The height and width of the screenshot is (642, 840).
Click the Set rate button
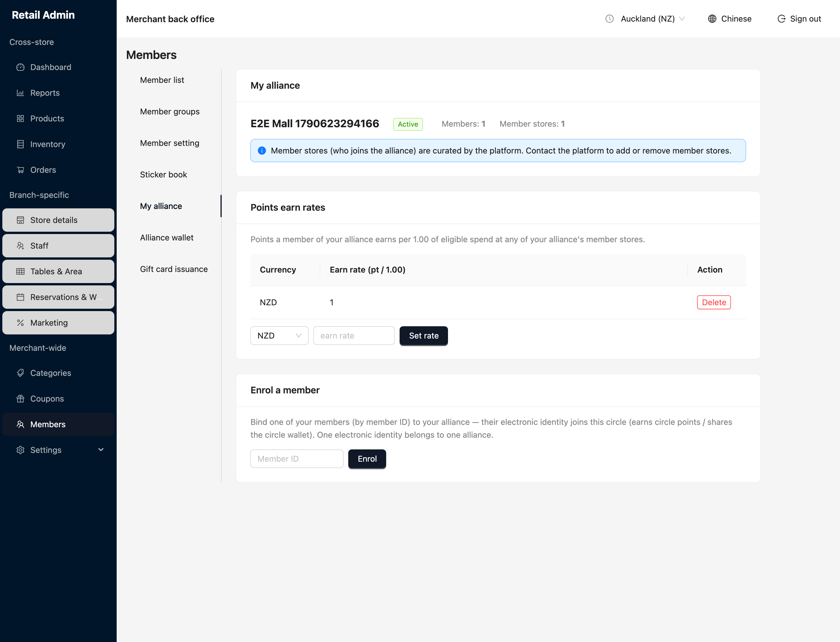pyautogui.click(x=423, y=336)
